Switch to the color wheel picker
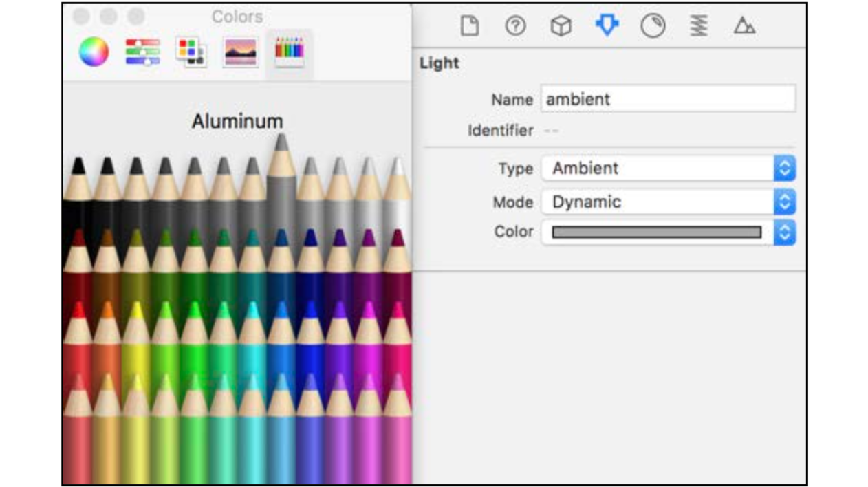868x487 pixels. [94, 52]
